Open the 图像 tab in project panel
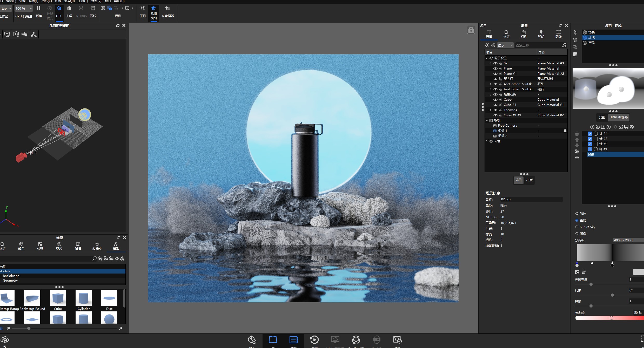 click(x=559, y=34)
